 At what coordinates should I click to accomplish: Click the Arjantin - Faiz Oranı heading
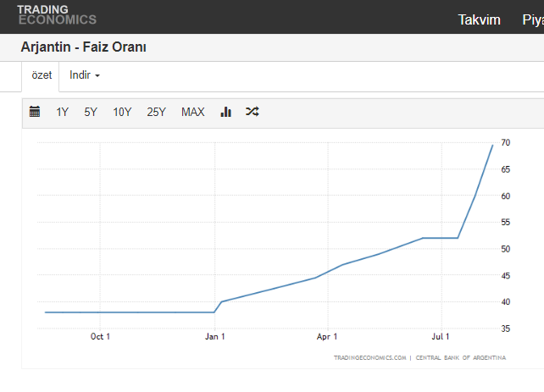83,47
